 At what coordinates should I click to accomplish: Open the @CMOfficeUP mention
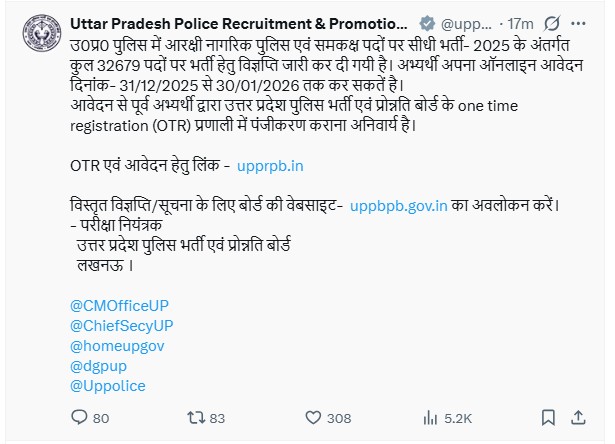click(x=118, y=304)
